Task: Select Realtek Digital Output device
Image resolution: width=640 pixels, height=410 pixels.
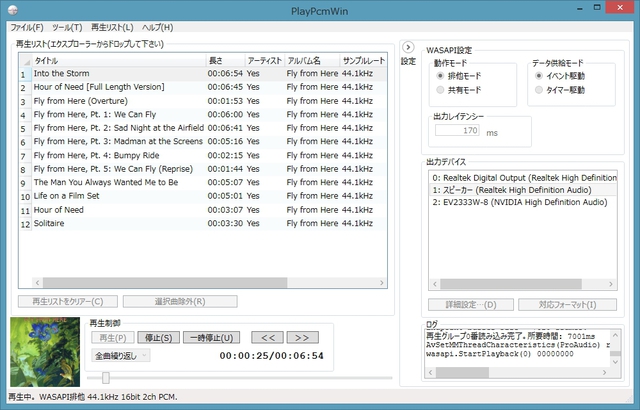Action: click(x=520, y=175)
